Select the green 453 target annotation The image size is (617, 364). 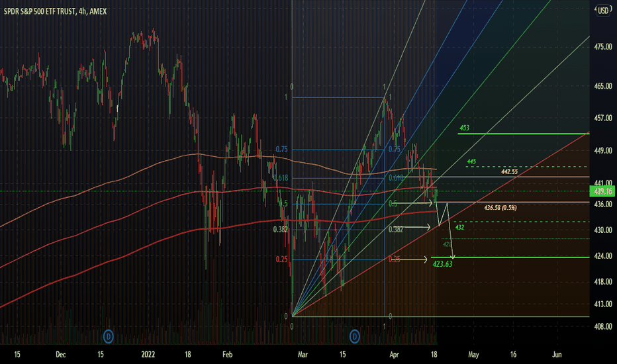[x=464, y=128]
